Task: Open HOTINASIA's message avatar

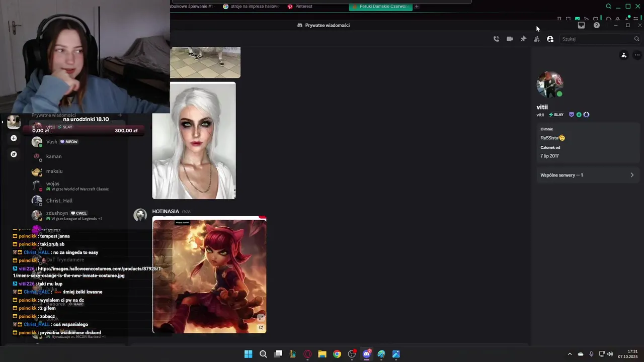Action: (x=140, y=215)
